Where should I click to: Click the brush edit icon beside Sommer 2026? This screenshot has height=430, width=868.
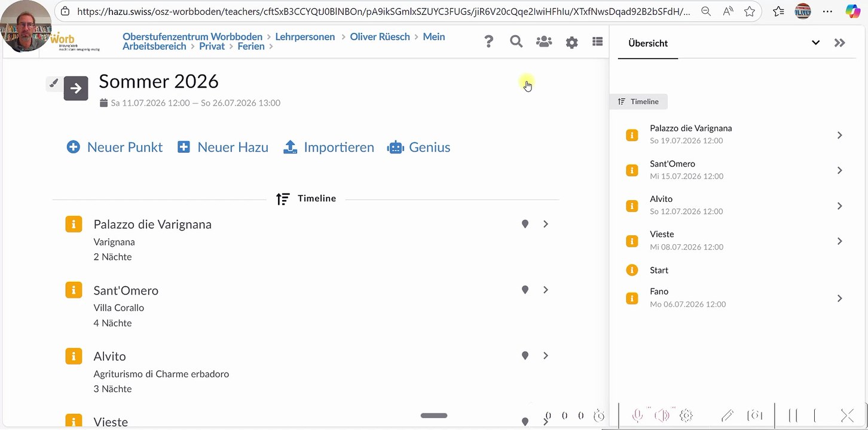[53, 84]
